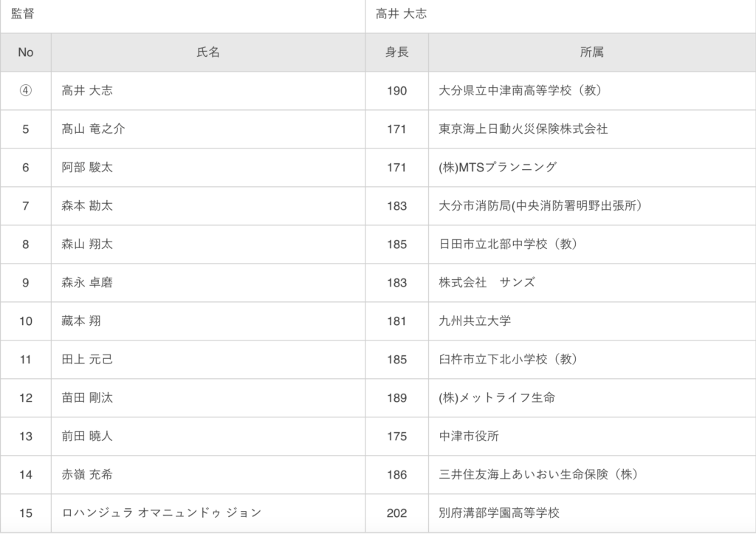Click affiliation 東京海上日動火災保険株式会社
The height and width of the screenshot is (534, 756).
click(523, 129)
